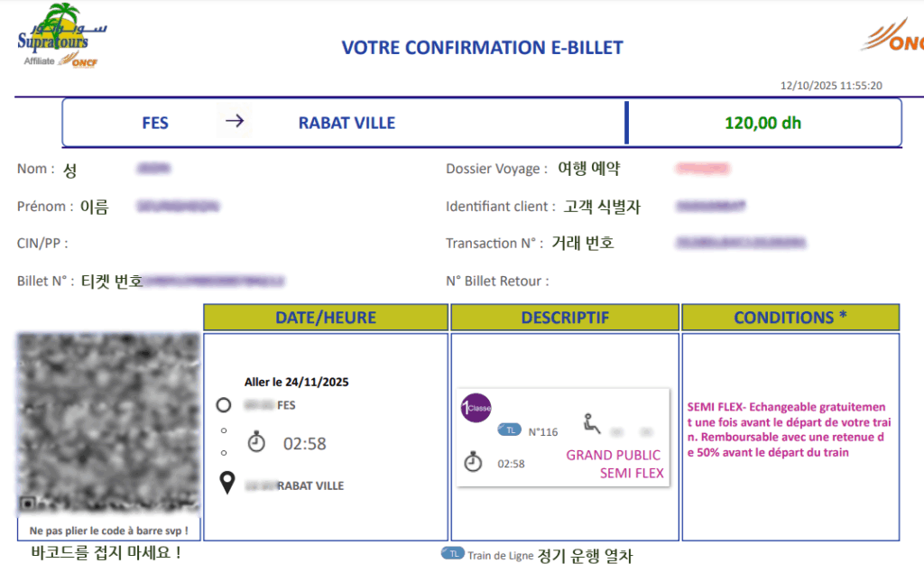Image resolution: width=924 pixels, height=573 pixels.
Task: Click the GRAND PUBLIC SEMI FLEX fare label
Action: (614, 464)
